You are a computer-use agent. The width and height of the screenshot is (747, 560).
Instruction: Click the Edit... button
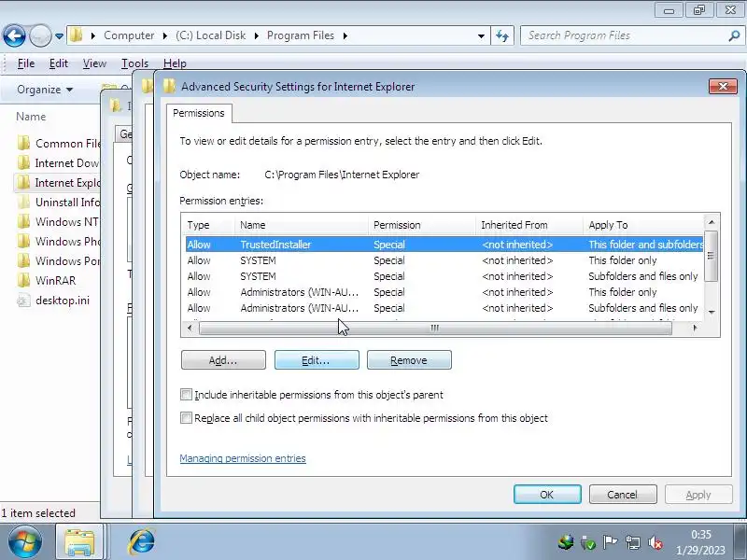point(317,360)
